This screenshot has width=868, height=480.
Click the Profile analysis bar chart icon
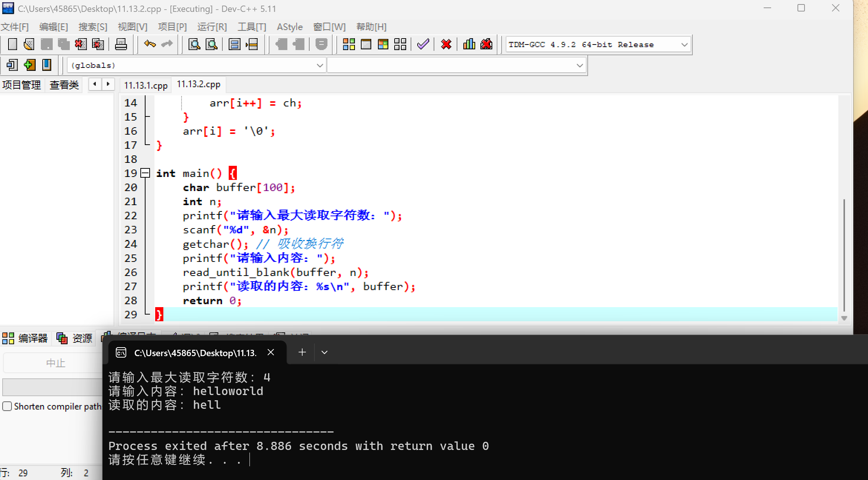[x=469, y=45]
